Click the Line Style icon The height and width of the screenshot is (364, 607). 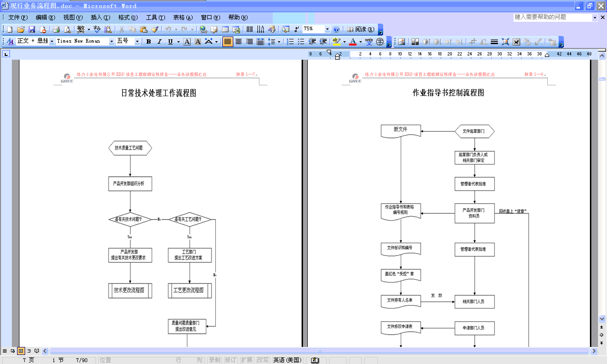coord(494,42)
